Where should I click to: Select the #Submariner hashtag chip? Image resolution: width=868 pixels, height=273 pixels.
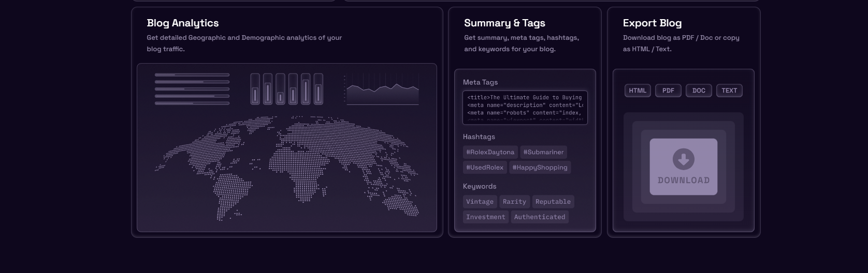[x=543, y=152]
